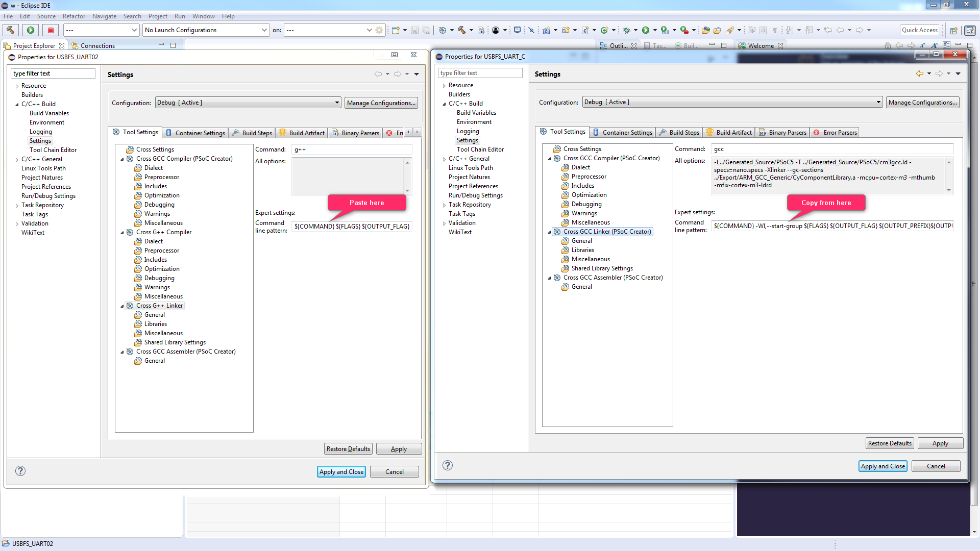
Task: Click All options scrollbar in right dialog
Action: [949, 176]
